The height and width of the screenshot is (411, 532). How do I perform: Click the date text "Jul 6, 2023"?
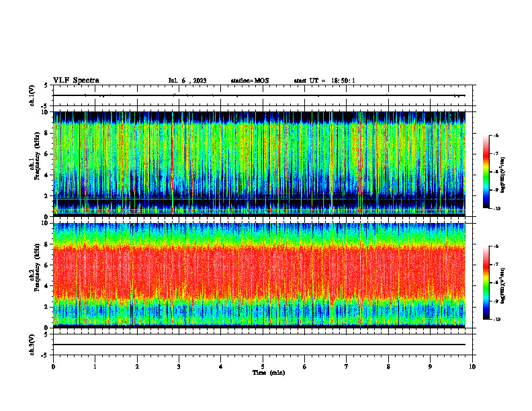coord(187,81)
